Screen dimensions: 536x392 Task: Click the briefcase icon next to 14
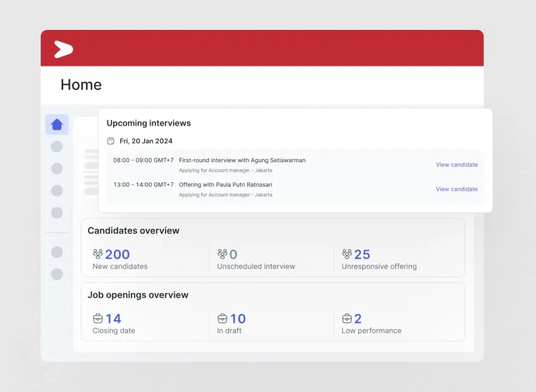(98, 319)
